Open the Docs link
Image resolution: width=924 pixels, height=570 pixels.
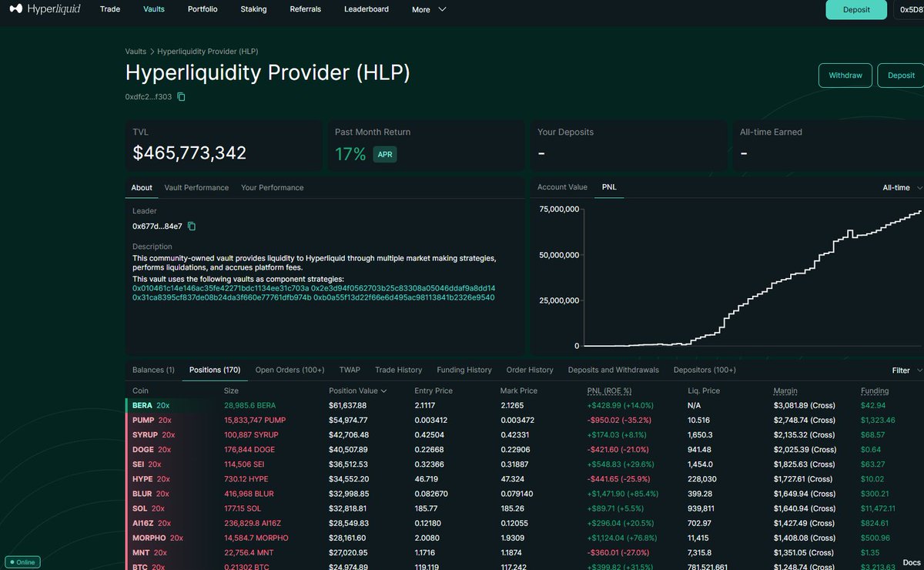[910, 562]
